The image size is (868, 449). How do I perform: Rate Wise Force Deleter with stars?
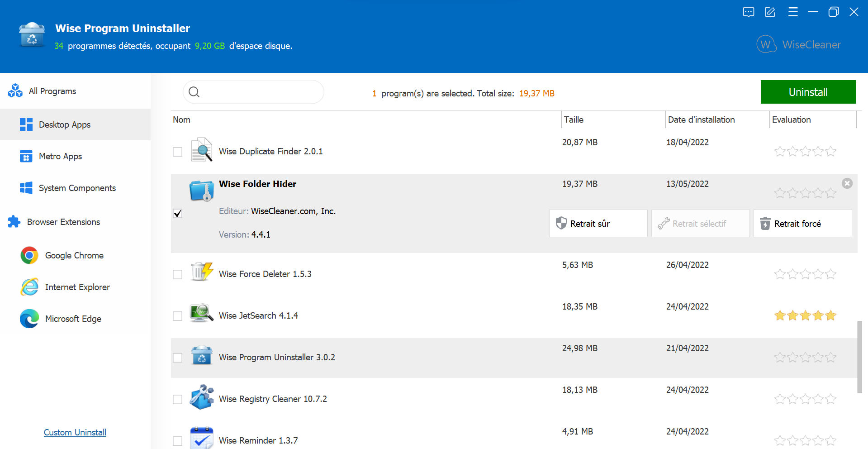pos(805,274)
